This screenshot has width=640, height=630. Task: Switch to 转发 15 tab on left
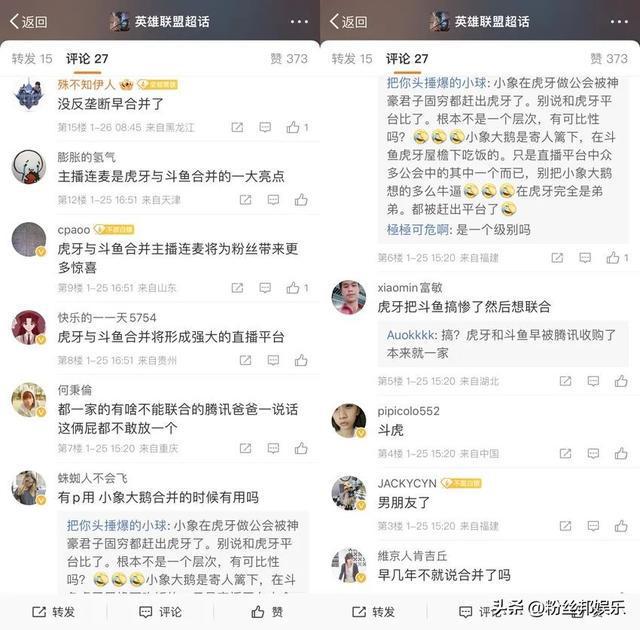[x=32, y=59]
